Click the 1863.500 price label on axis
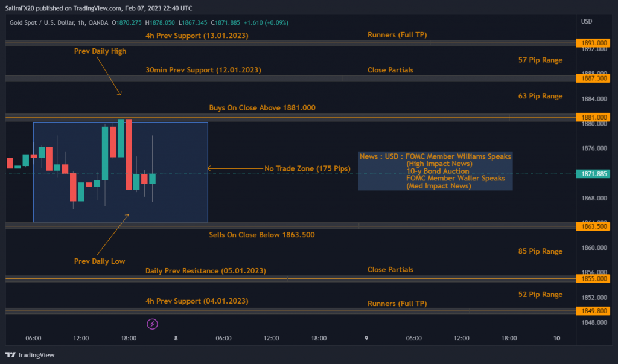The height and width of the screenshot is (364, 618). pyautogui.click(x=594, y=226)
